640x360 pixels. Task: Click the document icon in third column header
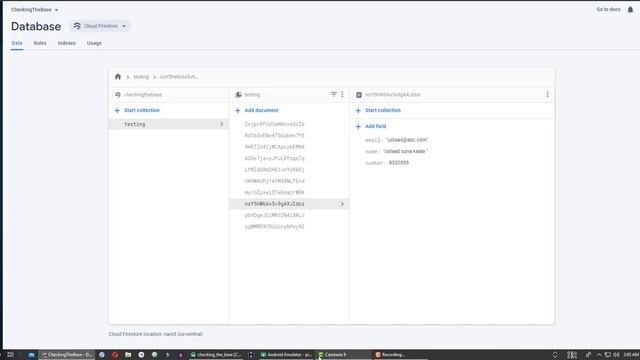pos(359,95)
